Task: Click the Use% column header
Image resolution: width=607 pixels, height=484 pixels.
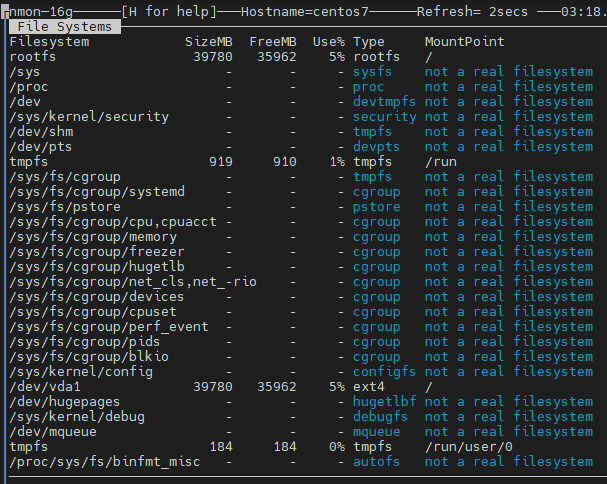Action: (328, 42)
